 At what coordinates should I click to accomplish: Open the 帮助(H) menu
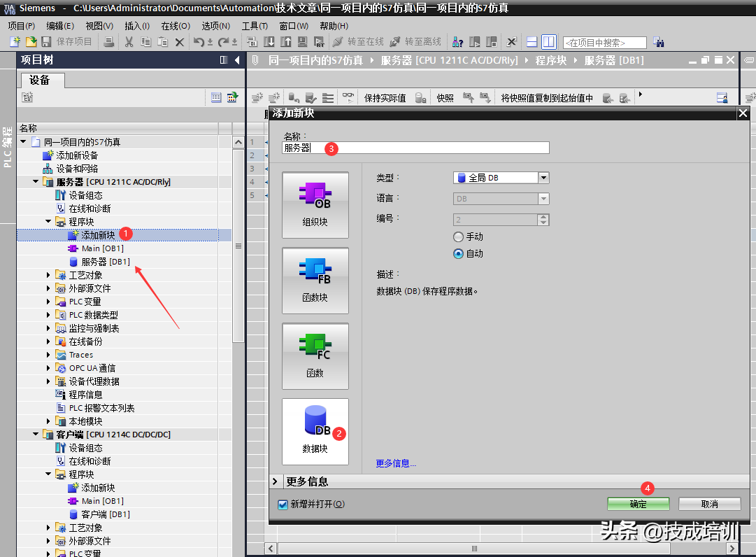point(334,26)
